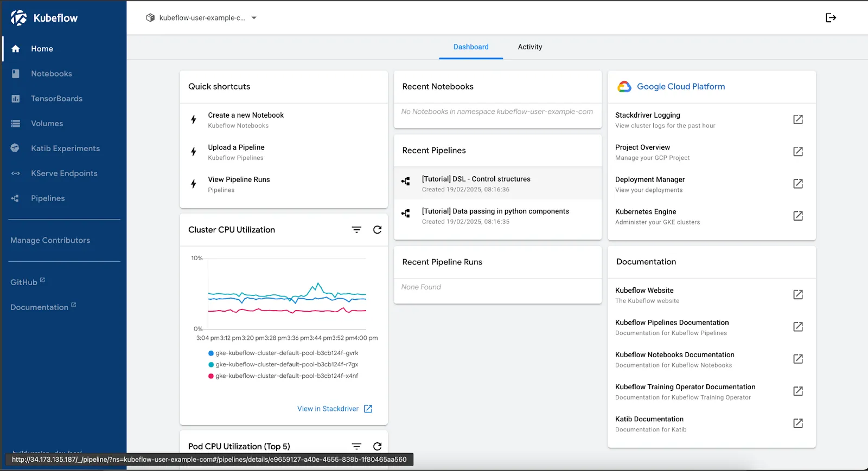The width and height of the screenshot is (868, 471).
Task: Open the Kubeflow Website external link icon
Action: (797, 295)
